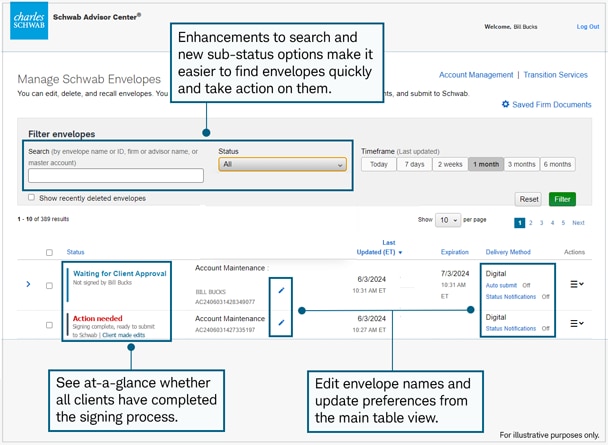Open Transition Services link

point(555,75)
